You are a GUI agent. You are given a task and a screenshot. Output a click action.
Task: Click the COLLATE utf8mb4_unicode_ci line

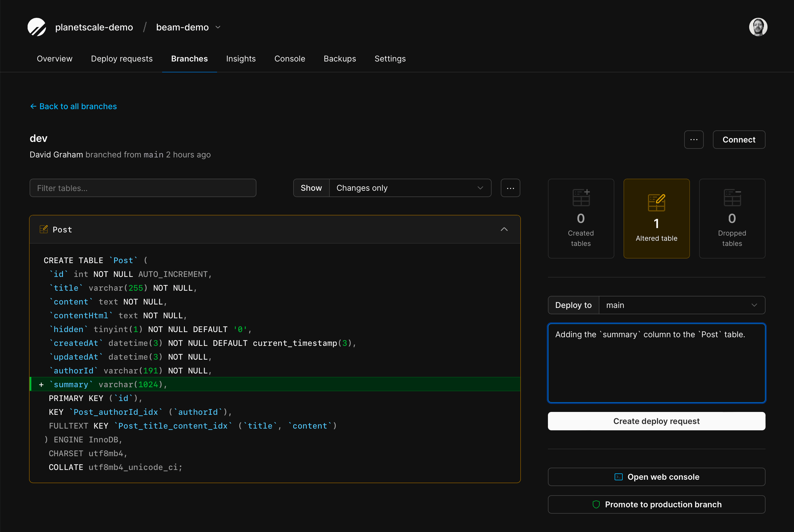[x=115, y=467]
